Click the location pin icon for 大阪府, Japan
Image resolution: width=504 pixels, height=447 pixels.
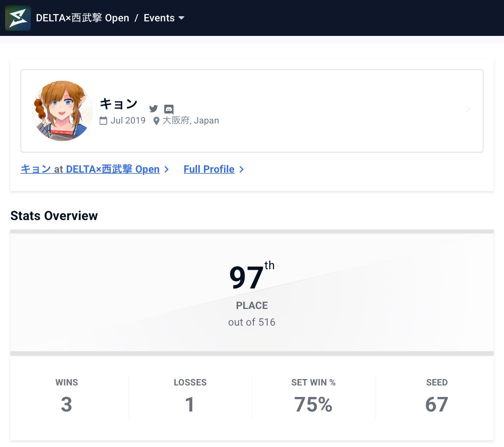click(156, 121)
